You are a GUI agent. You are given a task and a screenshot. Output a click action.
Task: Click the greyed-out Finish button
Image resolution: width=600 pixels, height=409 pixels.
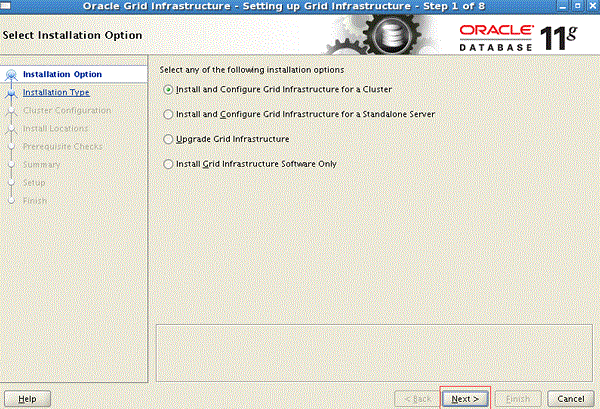click(x=518, y=399)
